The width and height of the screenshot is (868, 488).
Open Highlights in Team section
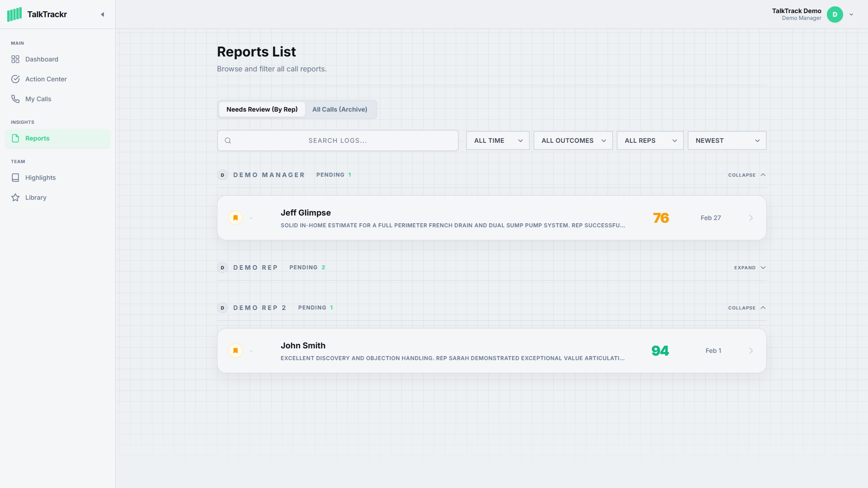(40, 178)
